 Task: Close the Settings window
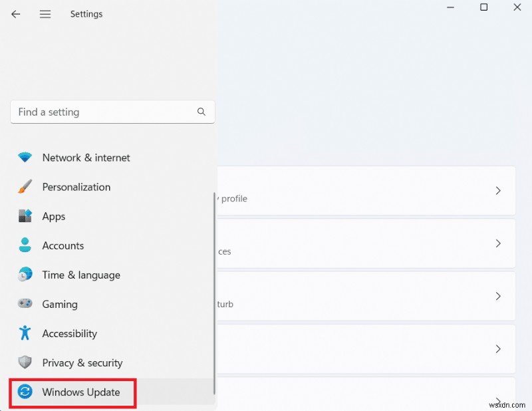[517, 7]
